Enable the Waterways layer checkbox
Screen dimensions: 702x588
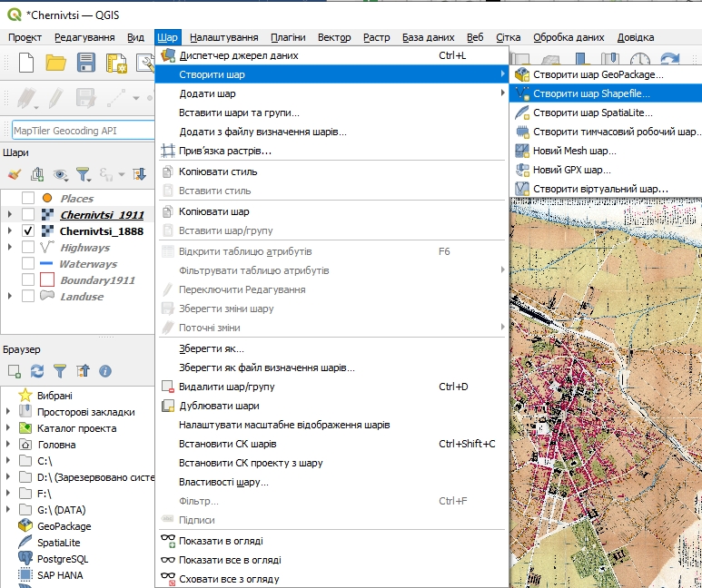(x=28, y=264)
